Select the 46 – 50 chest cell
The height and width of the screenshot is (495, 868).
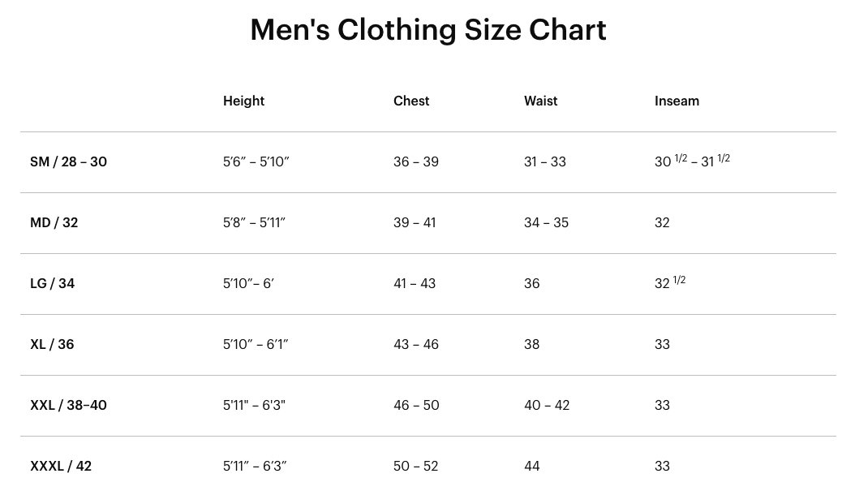pos(416,406)
